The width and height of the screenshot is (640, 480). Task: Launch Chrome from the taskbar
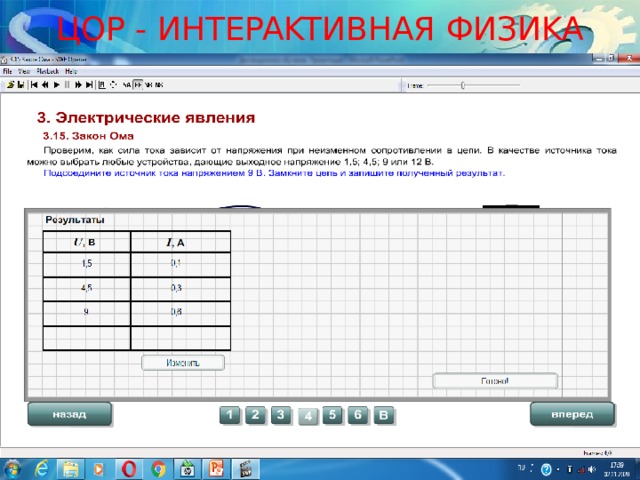[x=158, y=469]
